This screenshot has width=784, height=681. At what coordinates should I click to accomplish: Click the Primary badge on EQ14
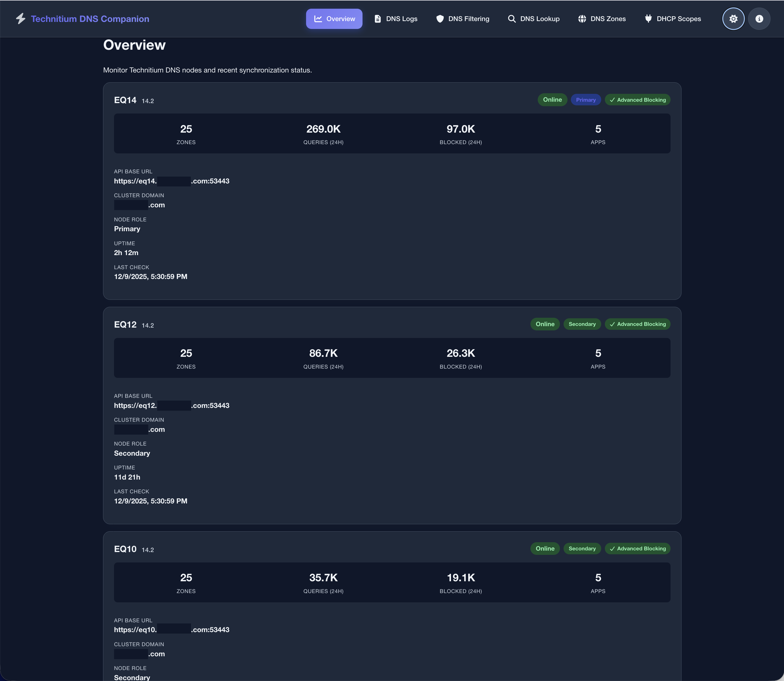[x=585, y=99]
